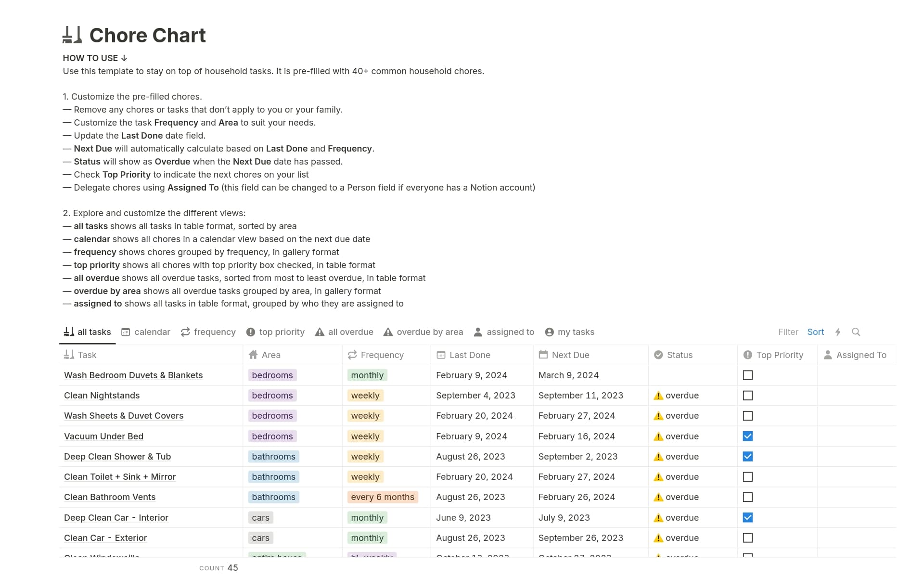The width and height of the screenshot is (924, 577).
Task: Select the assigned to person icon
Action: coord(477,332)
